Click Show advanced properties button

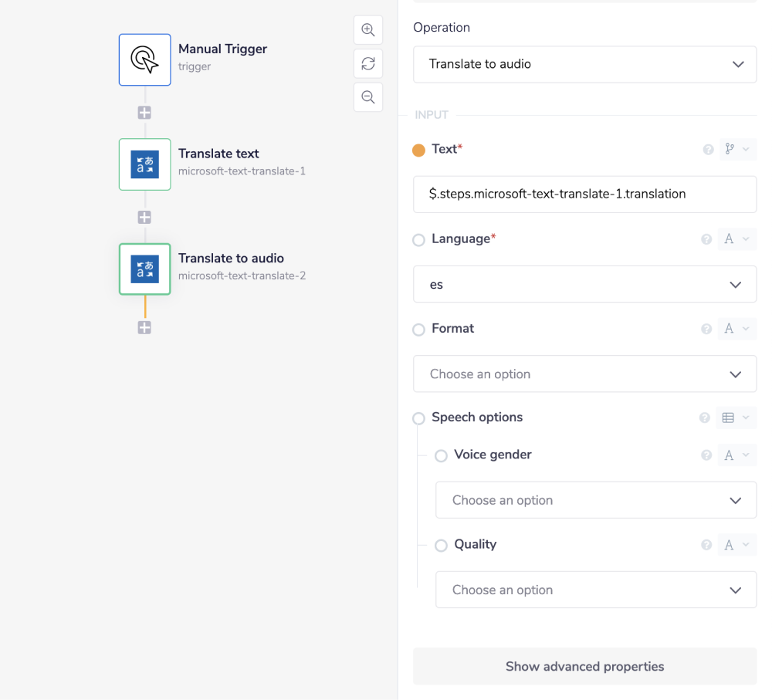point(584,666)
